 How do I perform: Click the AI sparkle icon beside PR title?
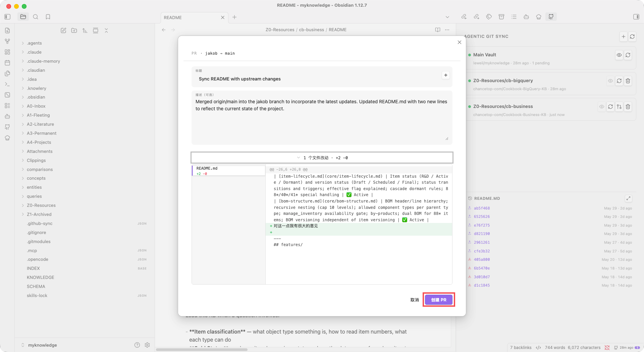[446, 75]
